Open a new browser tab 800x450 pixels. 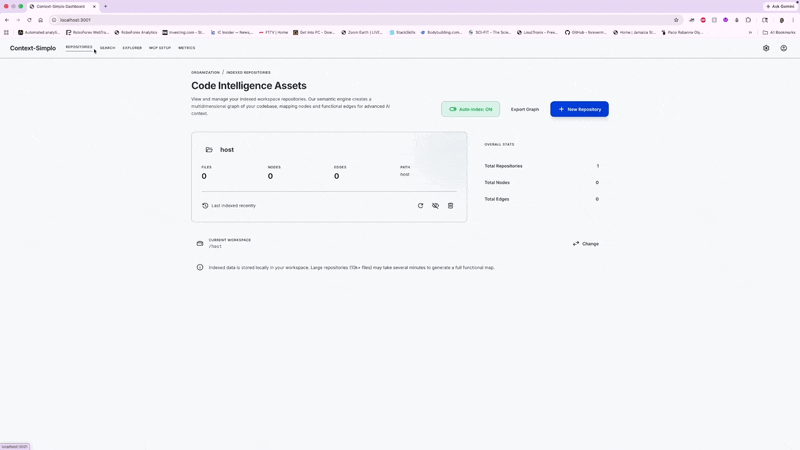106,7
